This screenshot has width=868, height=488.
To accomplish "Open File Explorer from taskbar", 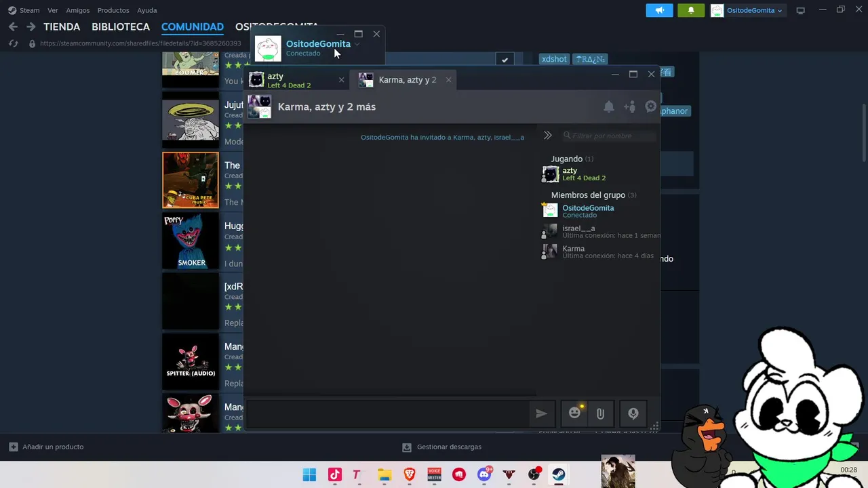I will pos(384,474).
